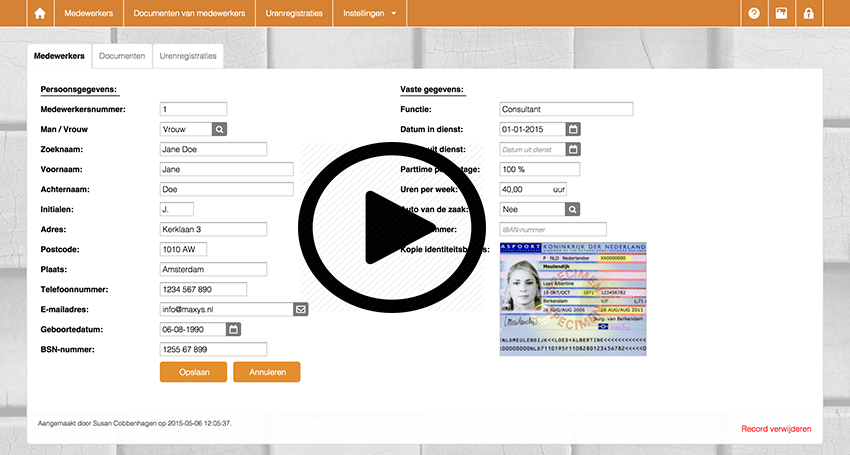Viewport: 850px width, 455px height.
Task: Click the Adres field with Kerklaan 3
Action: point(214,229)
